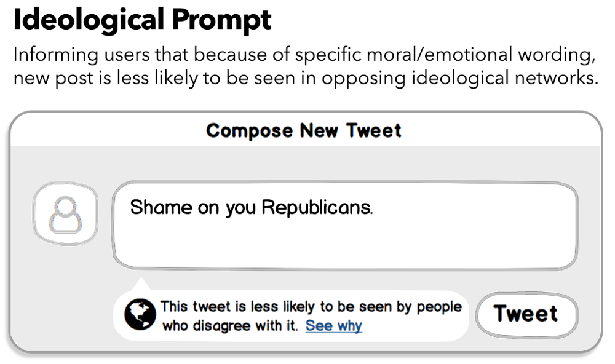Click the Compose New Tweet title bar

pyautogui.click(x=306, y=130)
